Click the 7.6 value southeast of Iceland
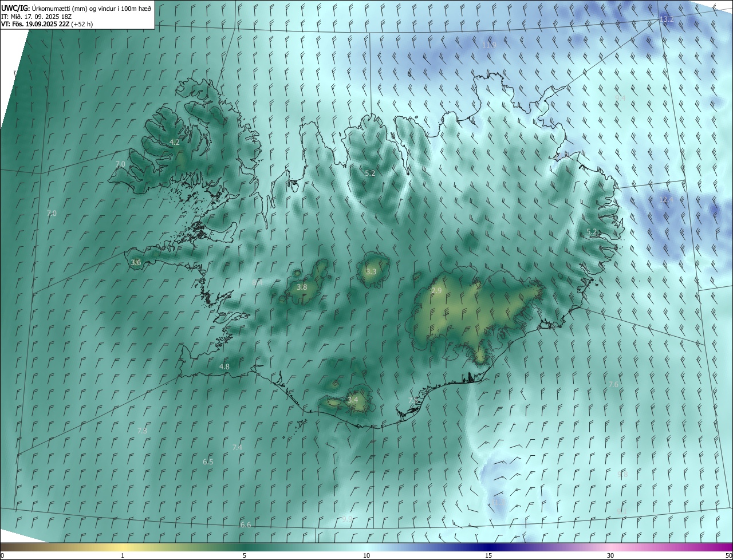Image resolution: width=733 pixels, height=560 pixels. (x=613, y=384)
